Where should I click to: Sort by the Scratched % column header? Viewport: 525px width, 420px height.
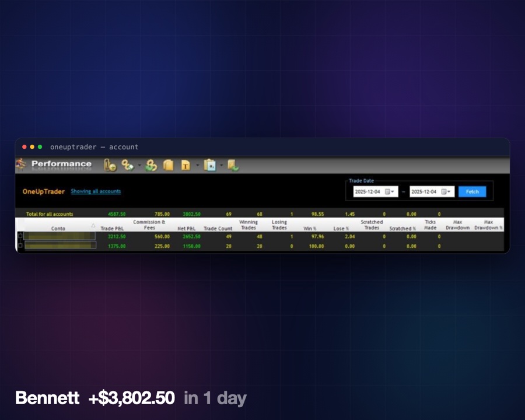click(x=402, y=229)
